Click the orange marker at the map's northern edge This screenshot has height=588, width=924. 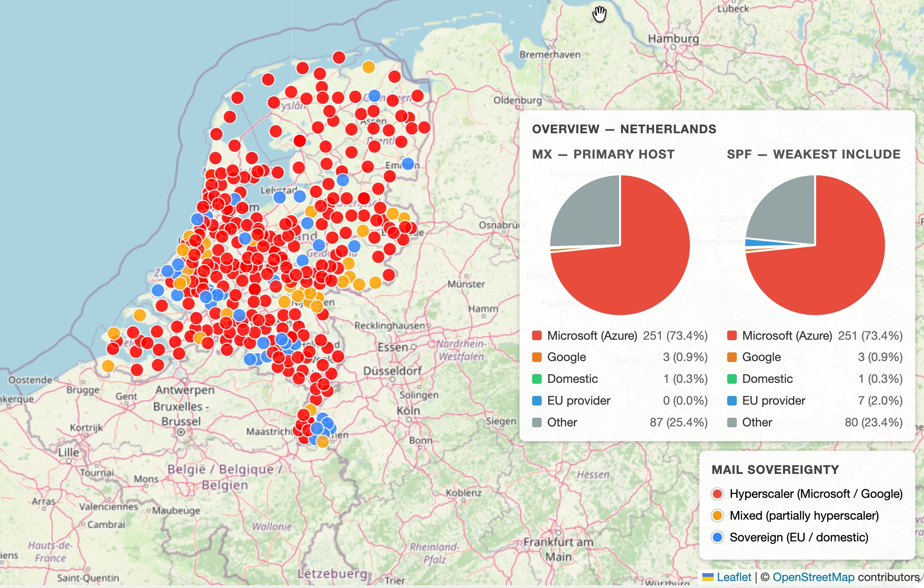point(368,67)
